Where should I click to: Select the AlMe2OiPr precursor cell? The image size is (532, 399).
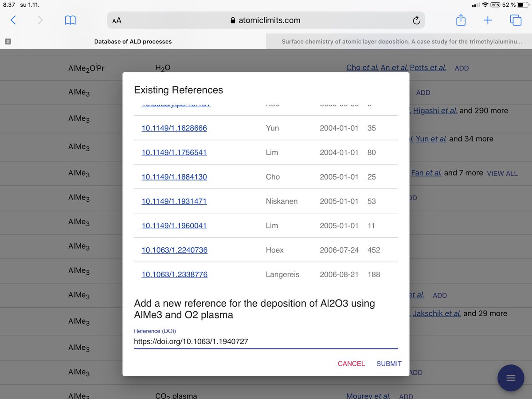(x=86, y=68)
